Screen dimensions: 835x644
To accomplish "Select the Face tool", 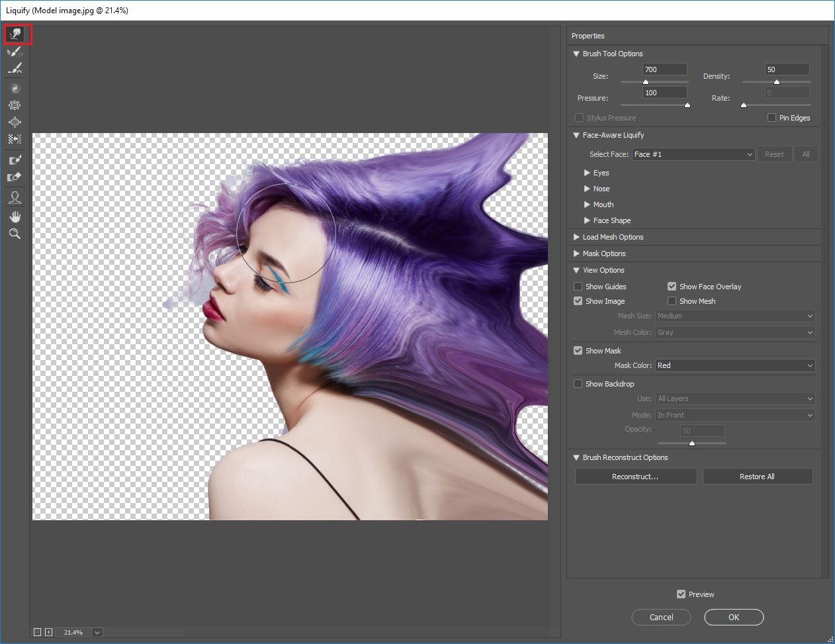I will [15, 197].
